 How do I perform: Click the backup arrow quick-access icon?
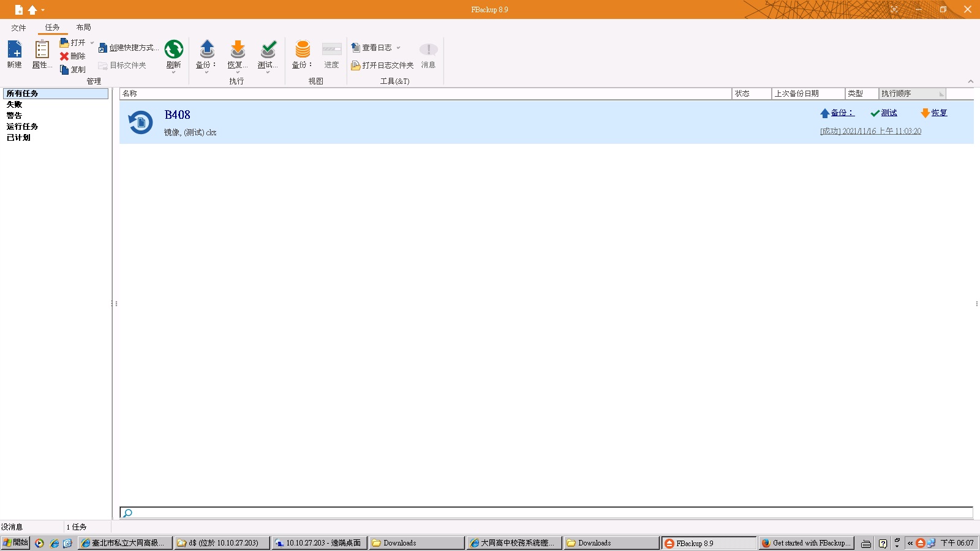[32, 10]
